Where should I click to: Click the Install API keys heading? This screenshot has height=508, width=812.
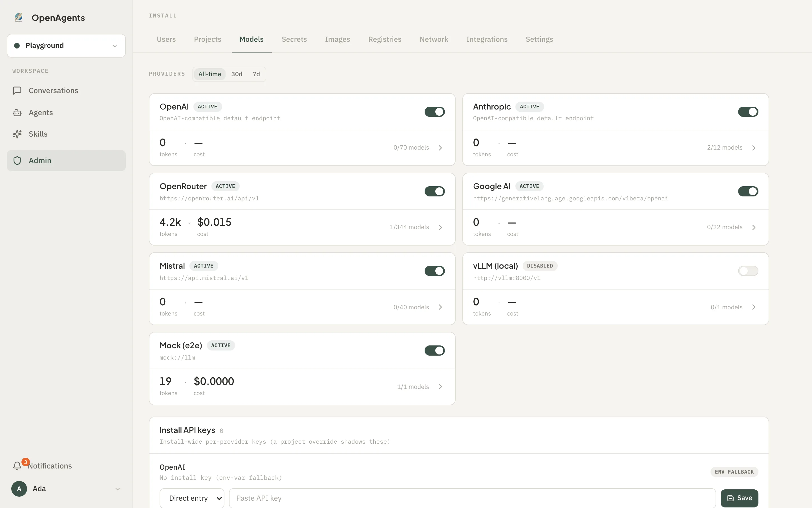point(187,430)
